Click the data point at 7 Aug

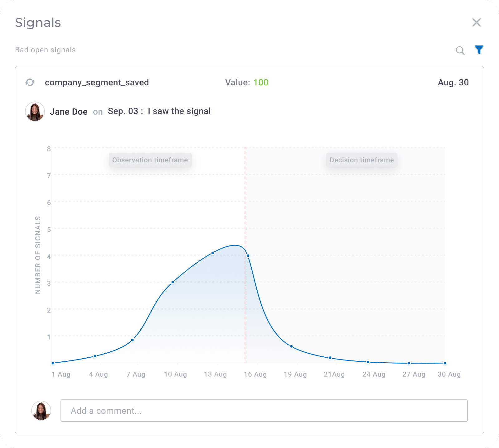[x=133, y=340]
